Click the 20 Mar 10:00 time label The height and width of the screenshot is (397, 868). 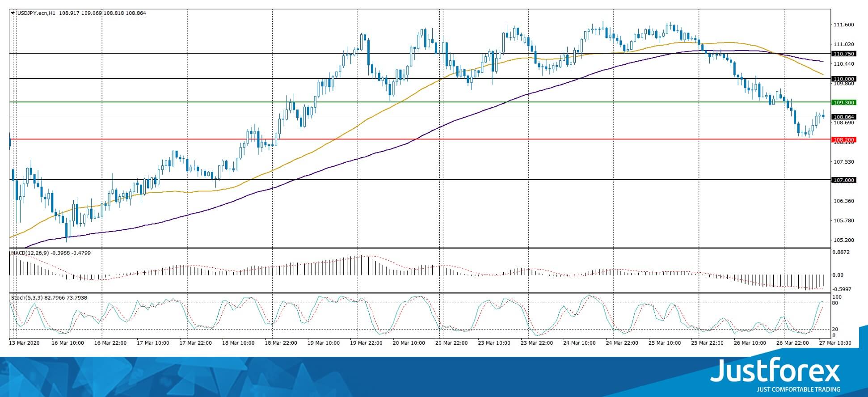(x=409, y=343)
